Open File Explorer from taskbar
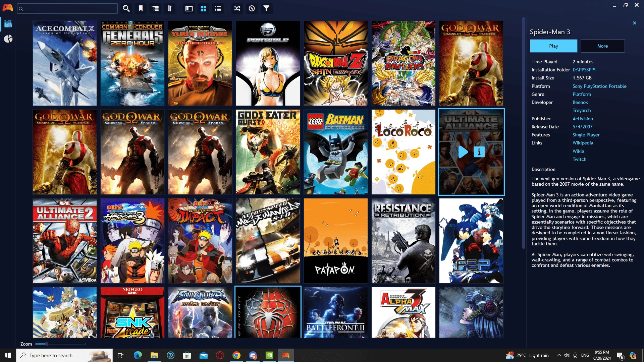 point(154,355)
